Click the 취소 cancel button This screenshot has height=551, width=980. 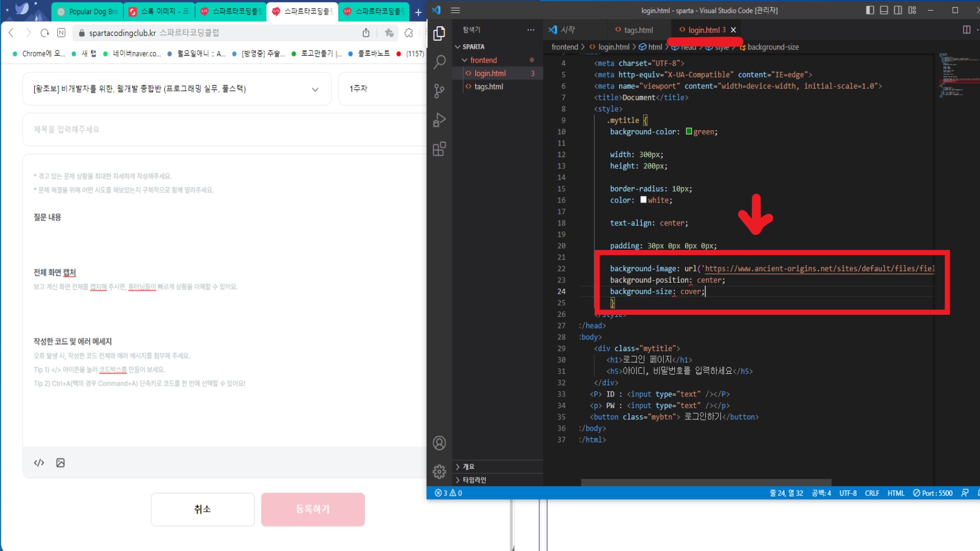coord(203,509)
